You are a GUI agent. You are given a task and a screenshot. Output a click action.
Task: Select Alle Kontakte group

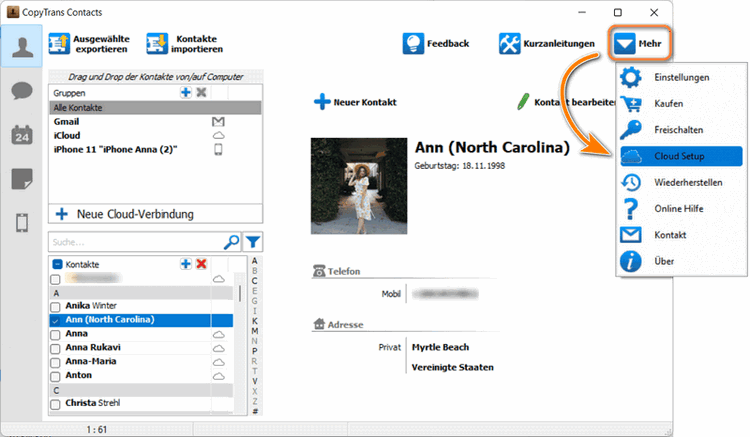[155, 108]
